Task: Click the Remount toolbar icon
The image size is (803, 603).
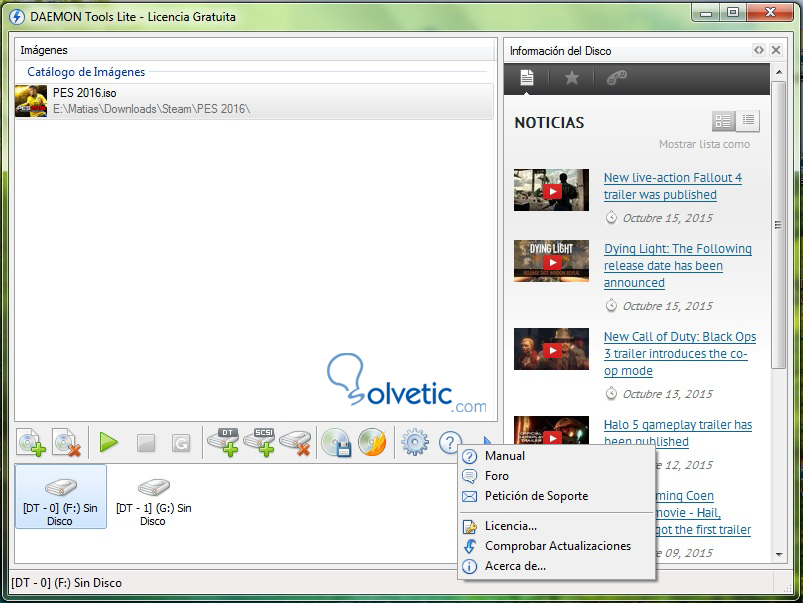Action: pyautogui.click(x=181, y=443)
